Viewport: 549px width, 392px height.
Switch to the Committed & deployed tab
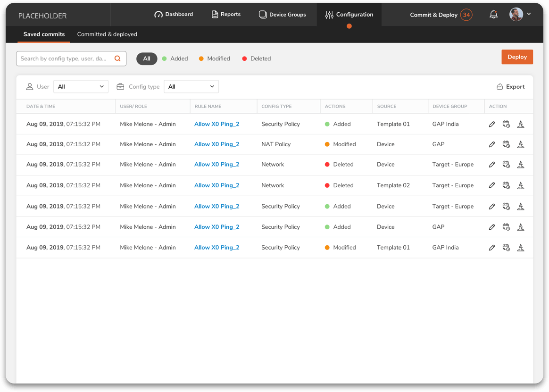[x=107, y=34]
